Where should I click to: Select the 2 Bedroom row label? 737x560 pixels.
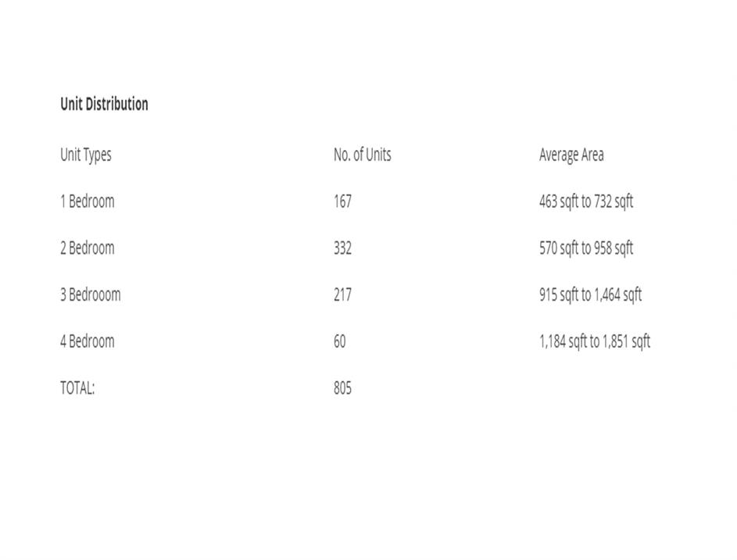(87, 248)
